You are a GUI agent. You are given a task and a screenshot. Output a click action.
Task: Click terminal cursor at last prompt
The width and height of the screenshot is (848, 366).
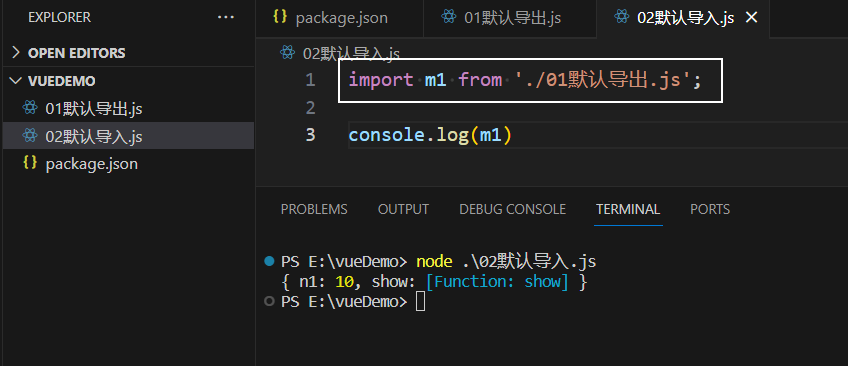pyautogui.click(x=420, y=302)
